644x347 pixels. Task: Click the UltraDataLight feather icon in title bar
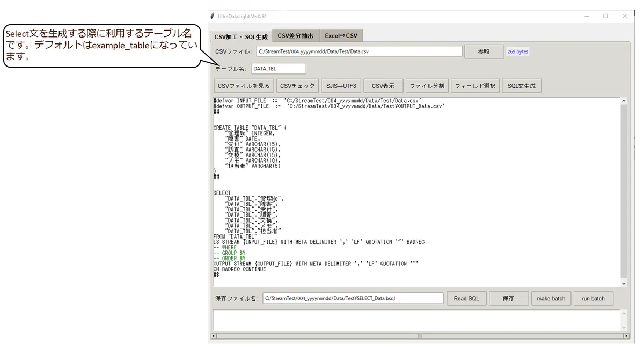pos(213,16)
